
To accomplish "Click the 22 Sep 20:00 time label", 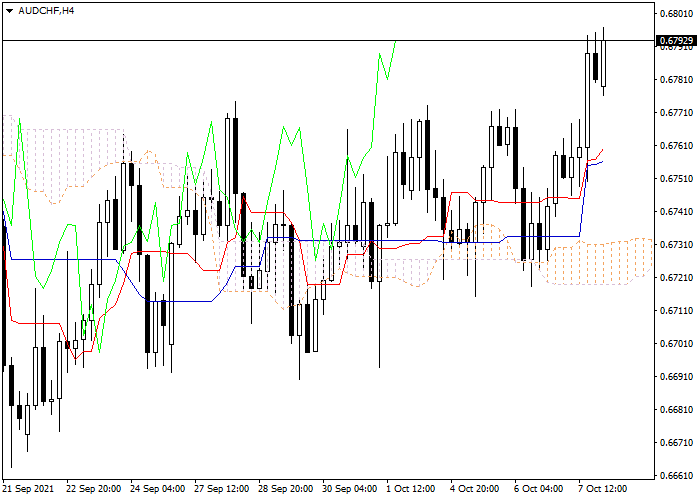I will (93, 489).
